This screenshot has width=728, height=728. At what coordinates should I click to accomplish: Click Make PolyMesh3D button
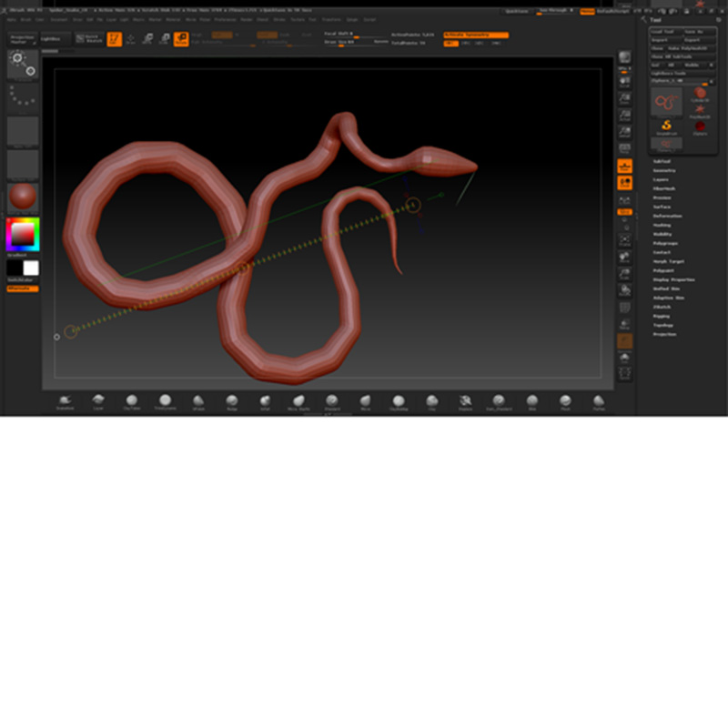pyautogui.click(x=691, y=48)
